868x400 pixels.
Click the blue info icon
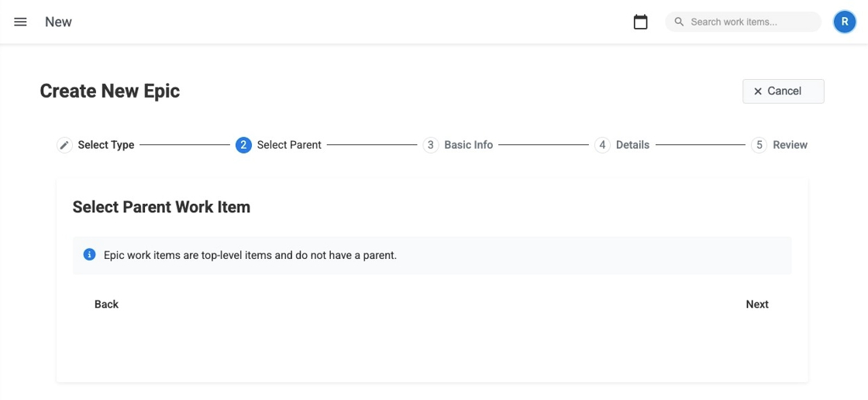pyautogui.click(x=89, y=254)
